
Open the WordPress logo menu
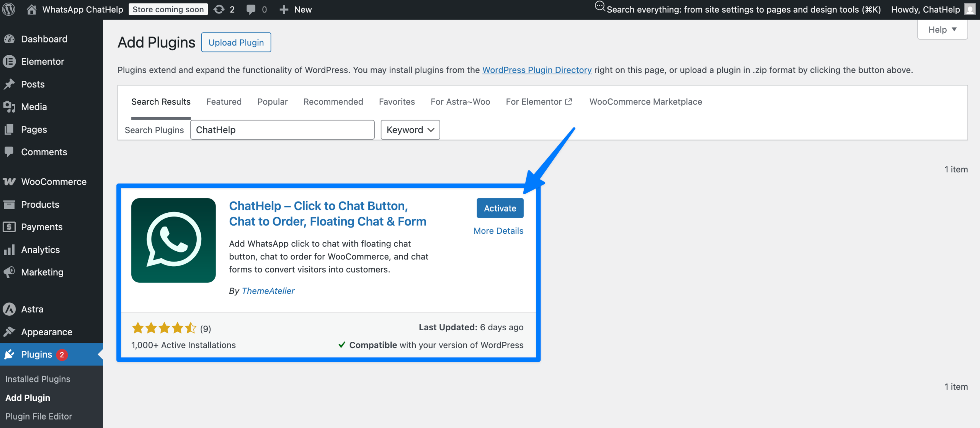(8, 9)
